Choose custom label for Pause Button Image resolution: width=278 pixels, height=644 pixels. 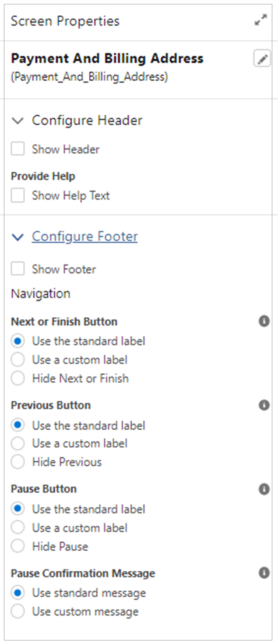[x=18, y=527]
